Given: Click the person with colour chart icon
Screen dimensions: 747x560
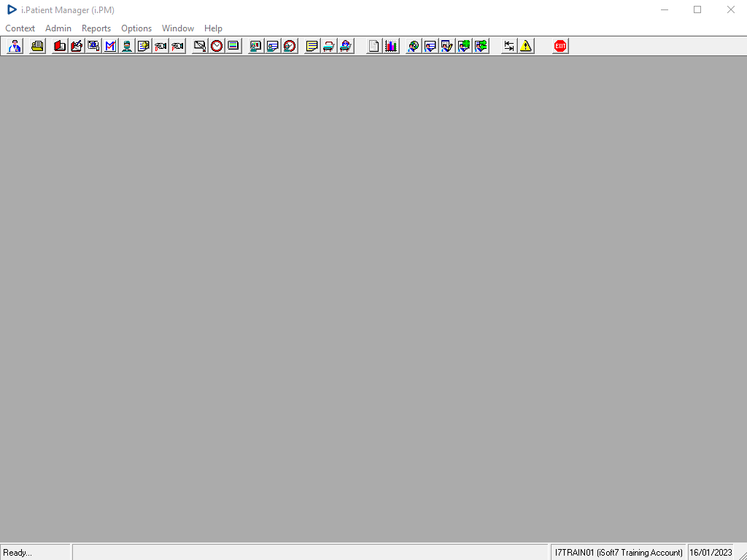Looking at the screenshot, I should 256,46.
